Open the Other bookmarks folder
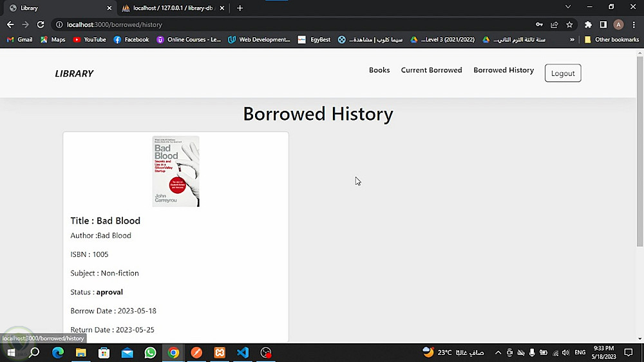644x362 pixels. 612,39
